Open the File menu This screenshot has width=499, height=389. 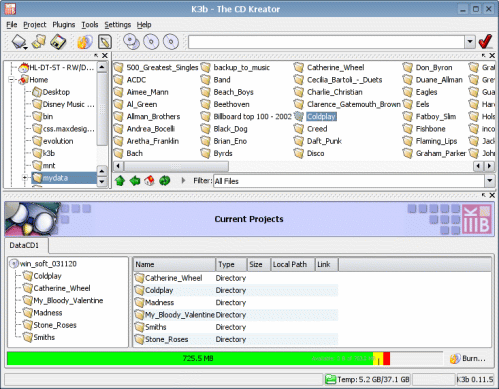pos(12,25)
